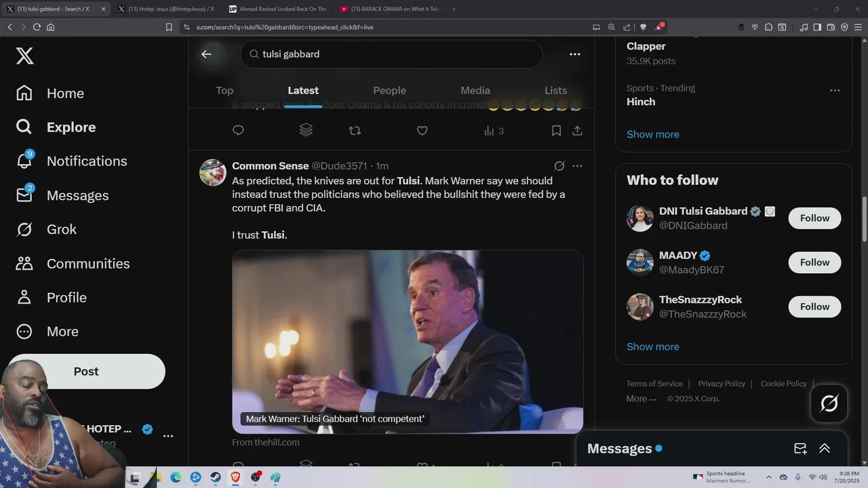Switch to Hotep Jesus browser tab

point(166,9)
